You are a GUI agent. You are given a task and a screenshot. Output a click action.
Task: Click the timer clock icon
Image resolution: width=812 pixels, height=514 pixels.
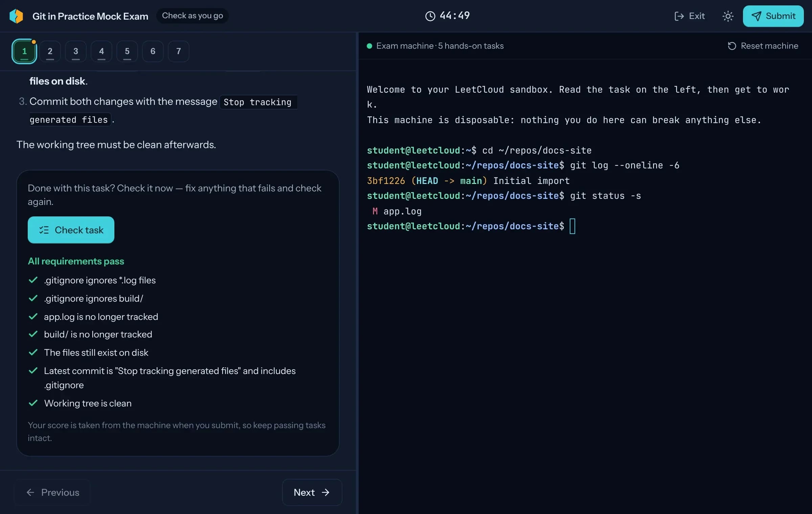pyautogui.click(x=430, y=16)
